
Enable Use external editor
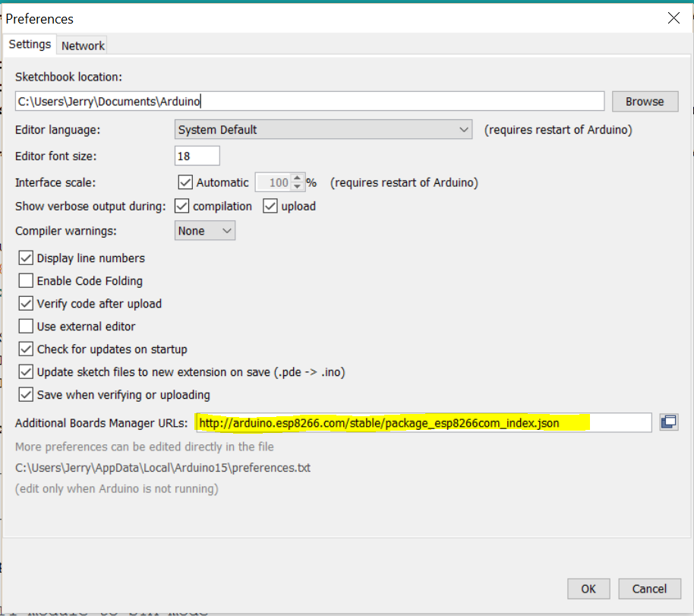click(x=26, y=326)
